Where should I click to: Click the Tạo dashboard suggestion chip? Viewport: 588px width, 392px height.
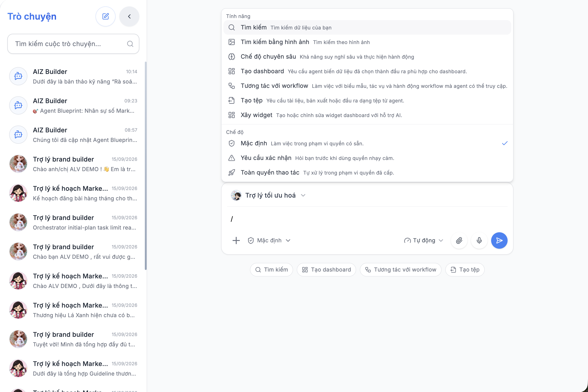point(326,269)
